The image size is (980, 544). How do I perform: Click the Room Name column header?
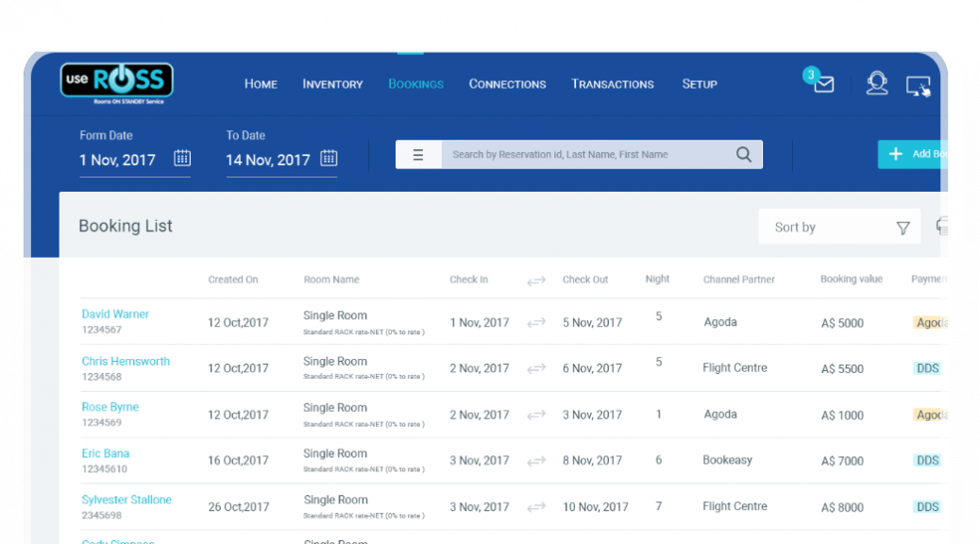[331, 280]
